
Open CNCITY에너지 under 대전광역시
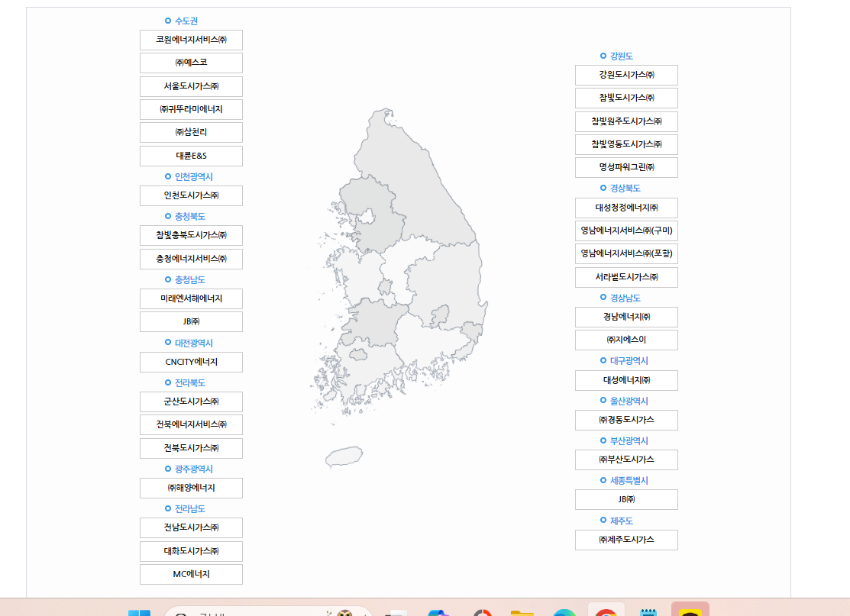pos(191,362)
